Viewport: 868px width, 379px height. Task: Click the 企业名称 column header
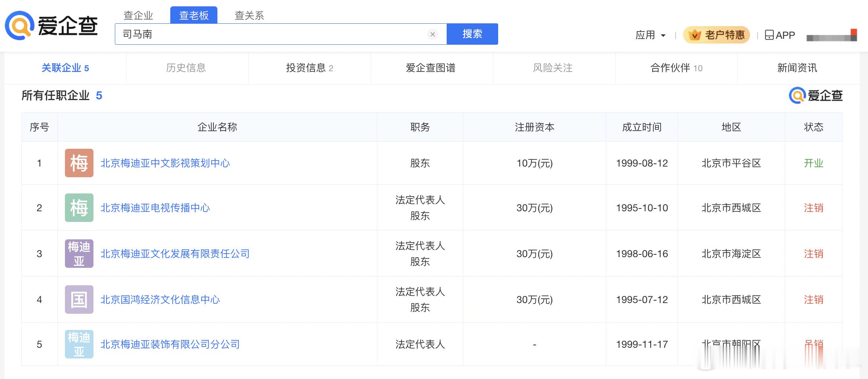(x=217, y=127)
